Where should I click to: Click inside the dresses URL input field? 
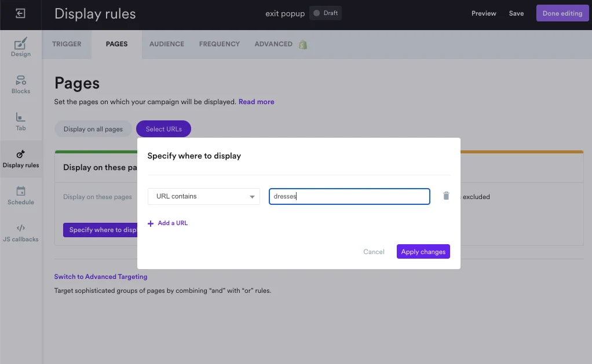pyautogui.click(x=349, y=196)
